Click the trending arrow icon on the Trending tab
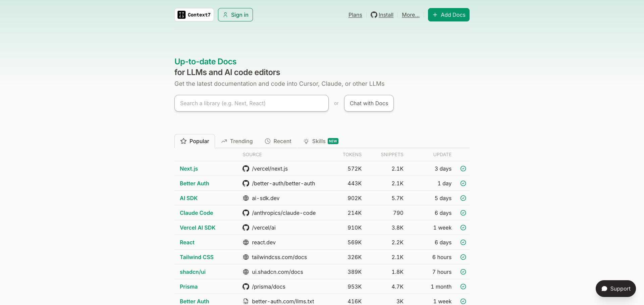Screen dimensions: 644x305 [224, 141]
